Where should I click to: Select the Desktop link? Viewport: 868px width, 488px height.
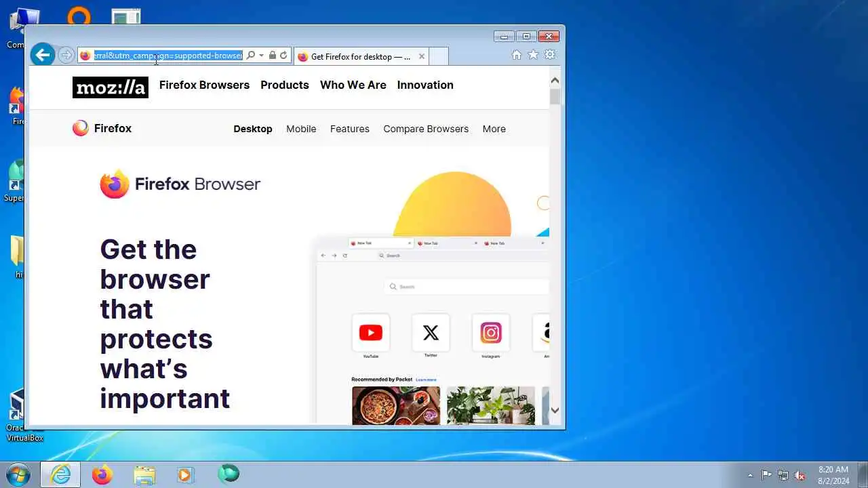pos(253,129)
